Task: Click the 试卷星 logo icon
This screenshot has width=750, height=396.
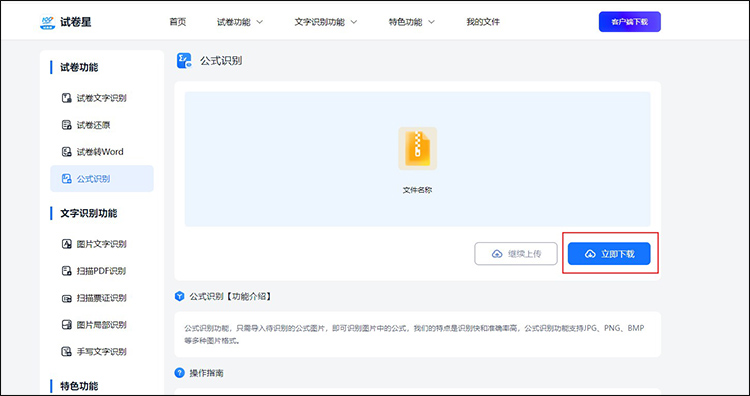Action: [47, 22]
